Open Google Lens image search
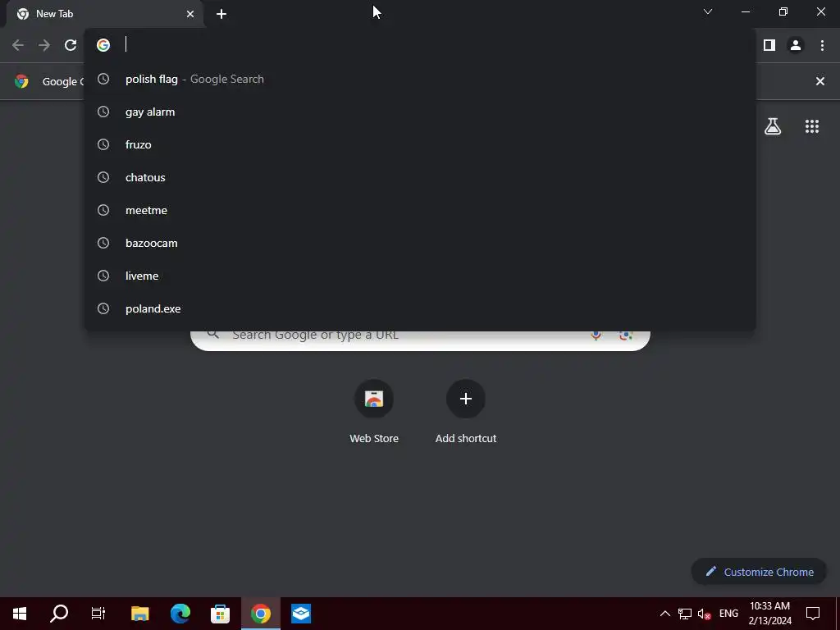 tap(625, 336)
